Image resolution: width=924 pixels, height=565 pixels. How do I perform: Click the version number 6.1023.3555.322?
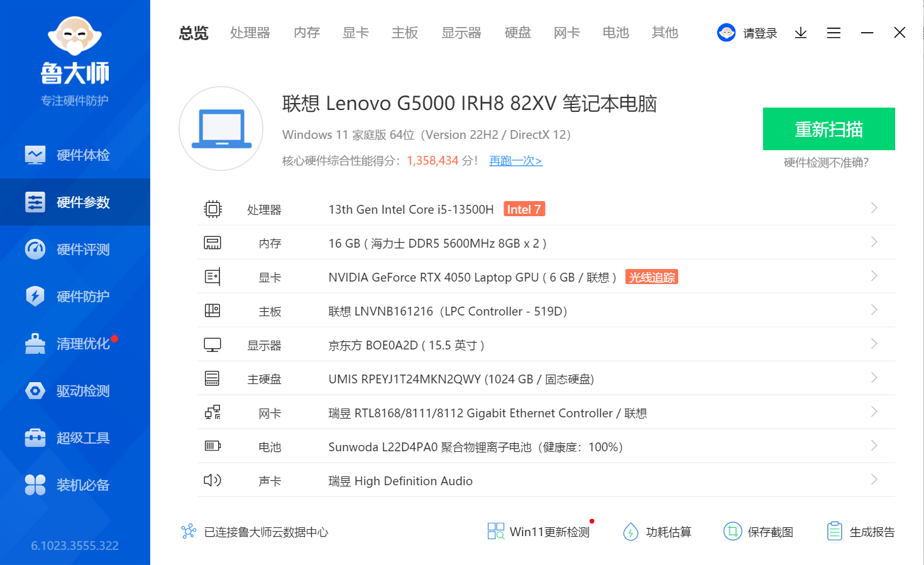point(75,546)
